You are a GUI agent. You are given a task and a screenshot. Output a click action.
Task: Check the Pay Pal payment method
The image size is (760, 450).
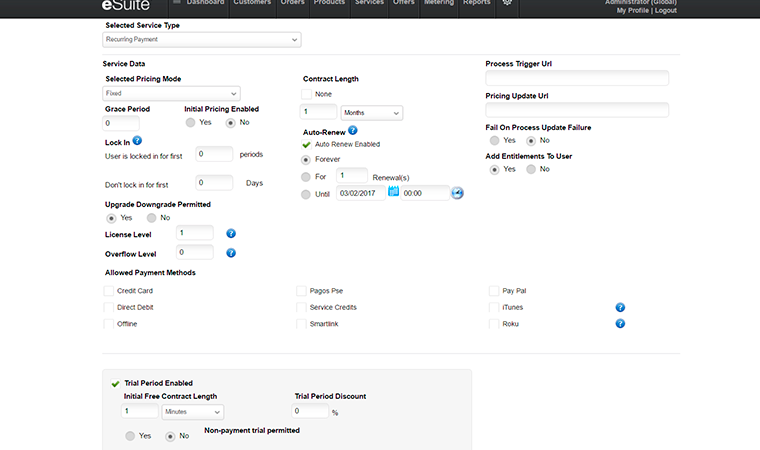494,291
